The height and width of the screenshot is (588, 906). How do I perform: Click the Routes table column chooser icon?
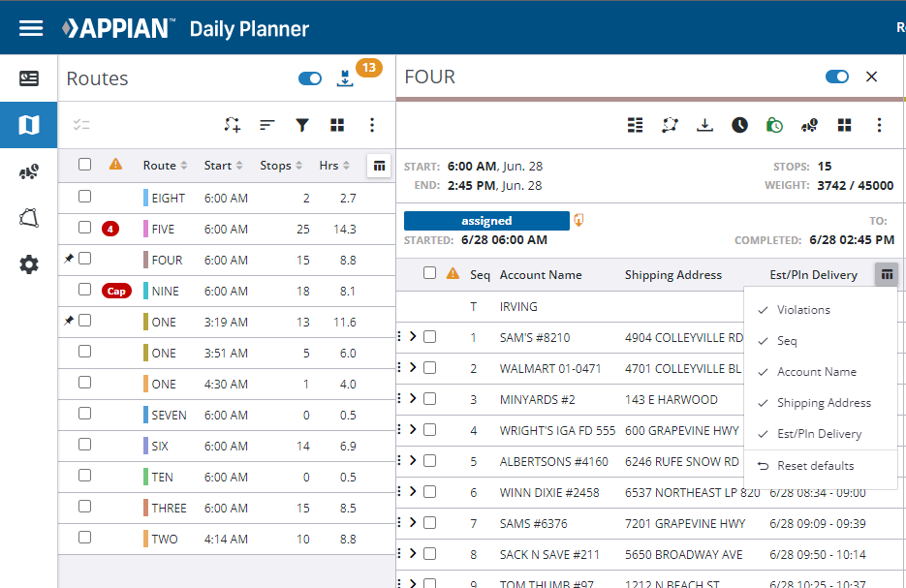coord(379,166)
